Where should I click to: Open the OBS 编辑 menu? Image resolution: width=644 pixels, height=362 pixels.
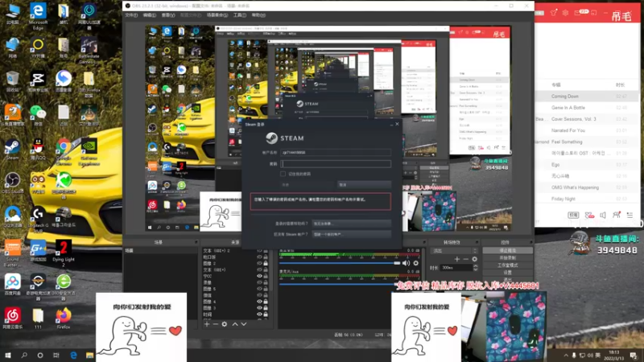coord(149,15)
